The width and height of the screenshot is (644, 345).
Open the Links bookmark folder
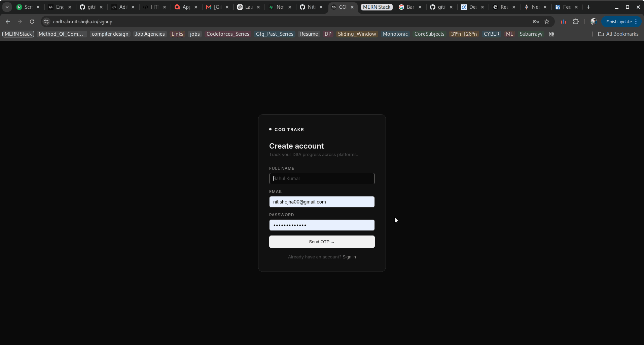(x=177, y=34)
